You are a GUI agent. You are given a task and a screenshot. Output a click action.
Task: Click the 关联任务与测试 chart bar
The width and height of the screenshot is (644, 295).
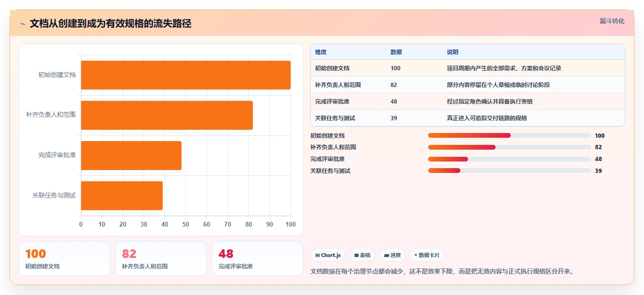(x=122, y=196)
